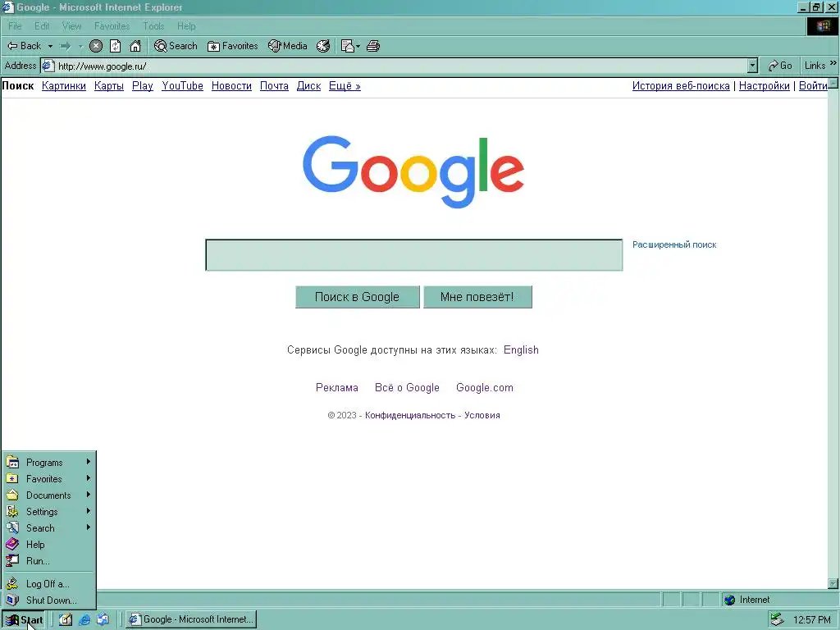
Task: Expand the address bar dropdown list
Action: click(753, 66)
